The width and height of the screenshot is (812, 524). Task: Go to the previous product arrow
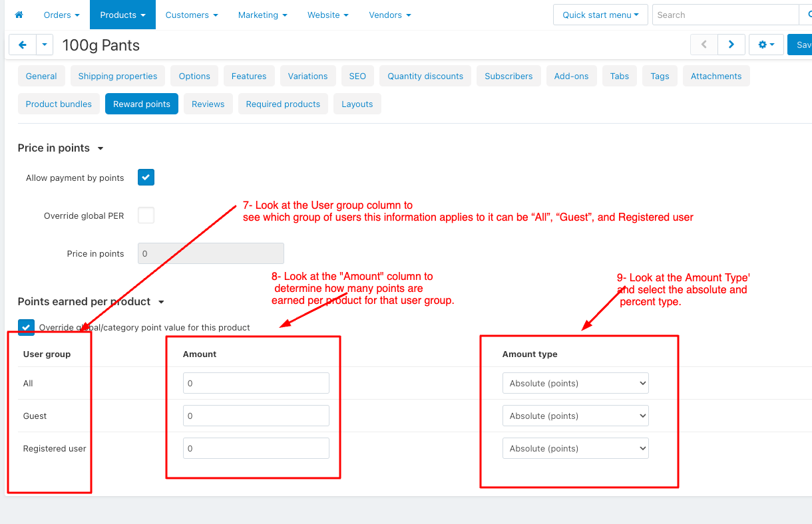[704, 45]
